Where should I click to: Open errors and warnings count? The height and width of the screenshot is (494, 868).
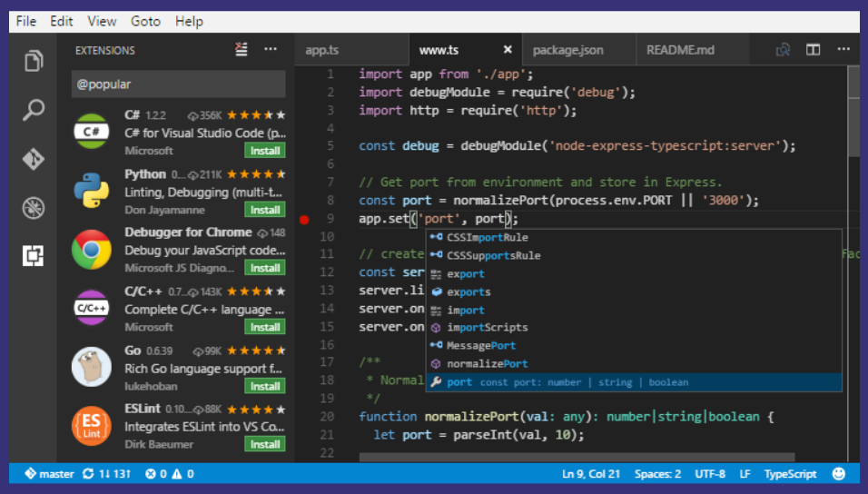tap(170, 473)
